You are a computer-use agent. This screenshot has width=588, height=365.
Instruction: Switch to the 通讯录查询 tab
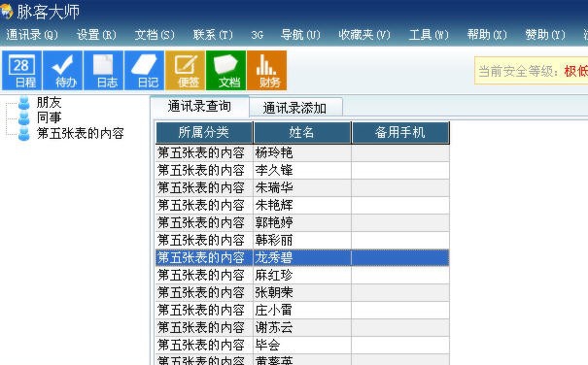pos(199,107)
